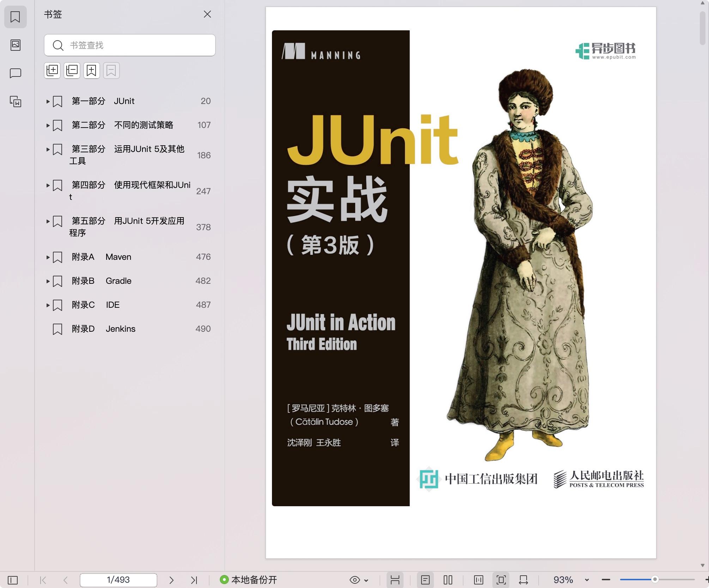Click the JUnit book cover page
This screenshot has width=709, height=588.
(461, 282)
